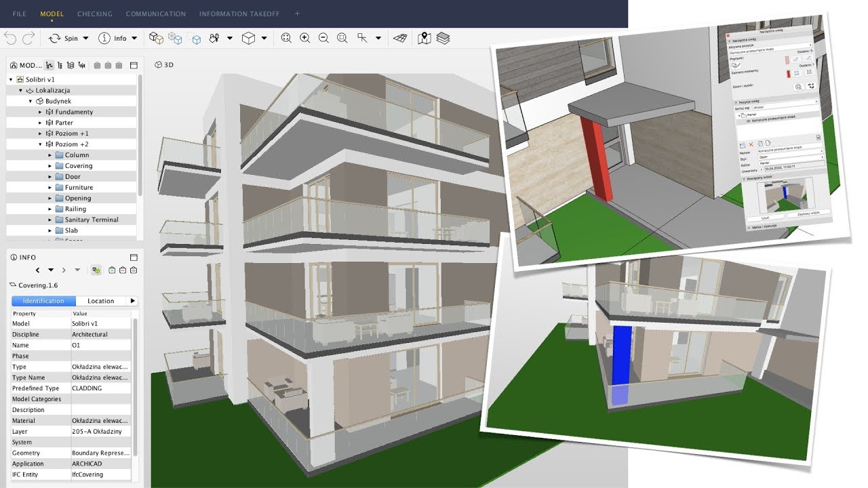Open the INFORMATION TAKEOFF tab
The height and width of the screenshot is (488, 868).
[x=239, y=14]
